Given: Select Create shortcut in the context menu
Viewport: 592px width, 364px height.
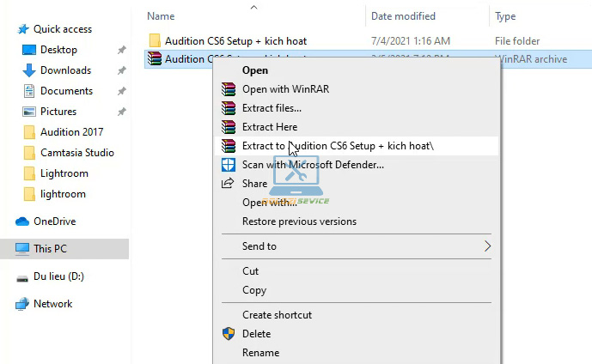Looking at the screenshot, I should coord(277,315).
